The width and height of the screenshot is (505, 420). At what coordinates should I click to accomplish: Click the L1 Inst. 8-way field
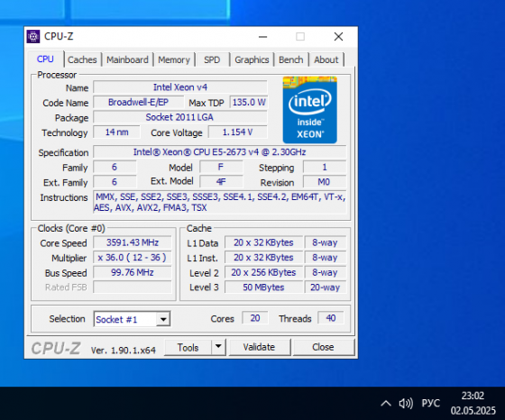[x=326, y=258]
